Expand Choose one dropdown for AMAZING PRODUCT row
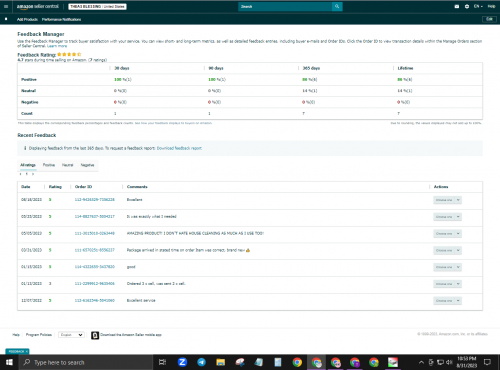The width and height of the screenshot is (500, 370). [447, 234]
